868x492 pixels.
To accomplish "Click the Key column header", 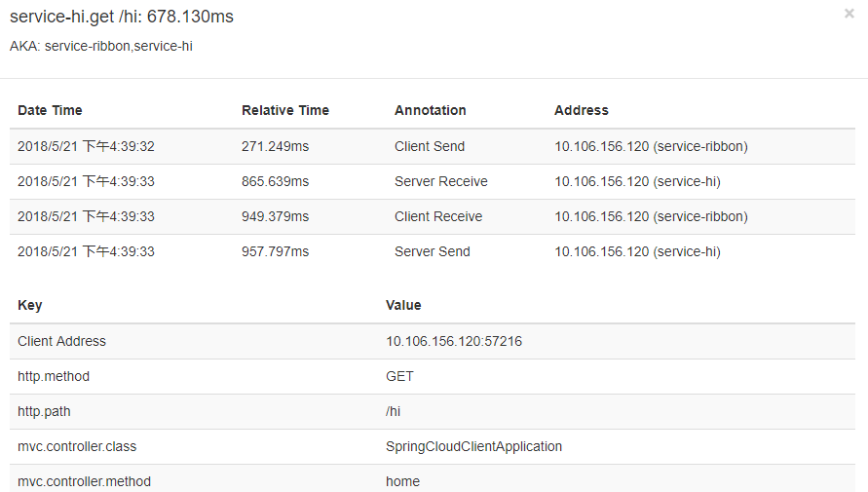I will [x=30, y=305].
